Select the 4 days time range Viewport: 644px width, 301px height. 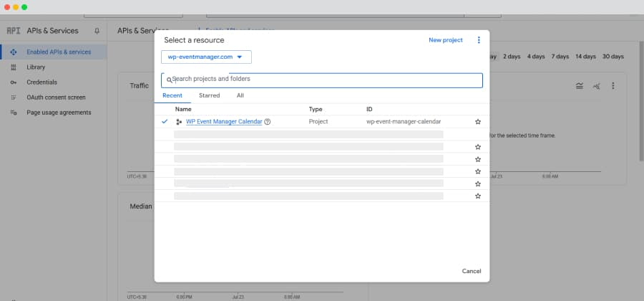(536, 57)
